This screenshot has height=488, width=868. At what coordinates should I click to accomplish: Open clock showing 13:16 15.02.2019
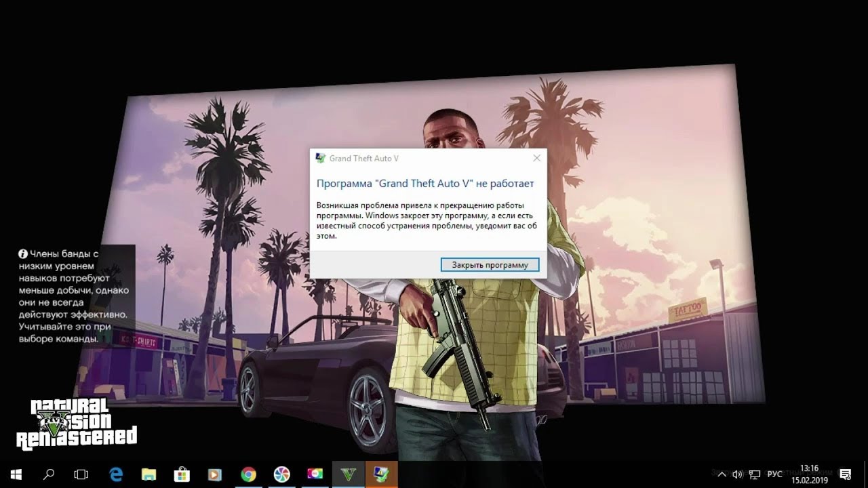(810, 474)
